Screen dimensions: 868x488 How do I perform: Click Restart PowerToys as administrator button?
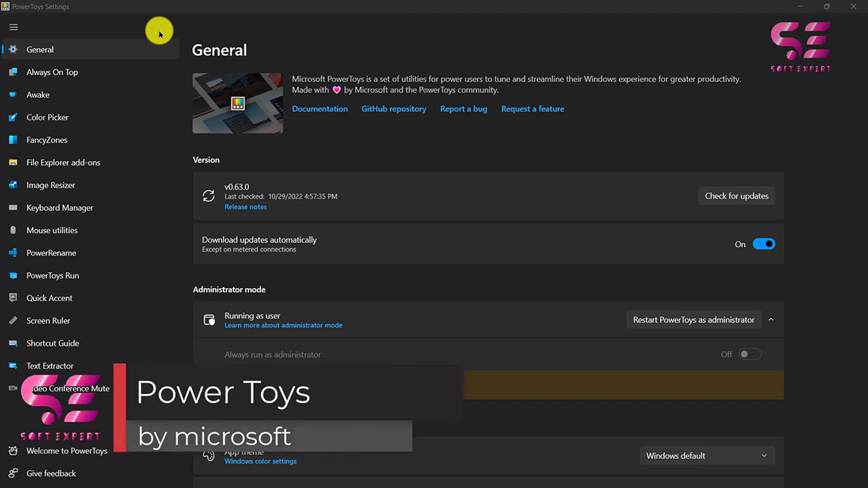pos(693,319)
